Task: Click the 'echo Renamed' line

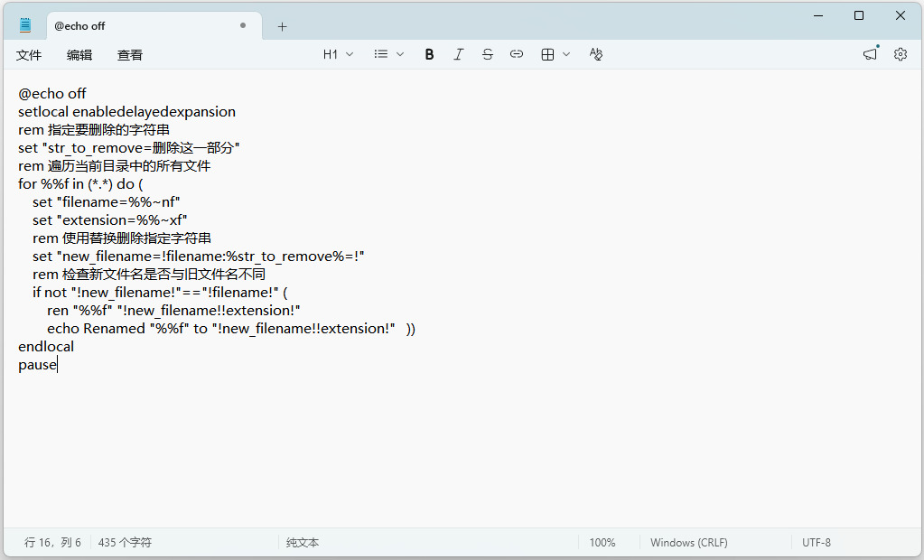Action: click(x=231, y=329)
